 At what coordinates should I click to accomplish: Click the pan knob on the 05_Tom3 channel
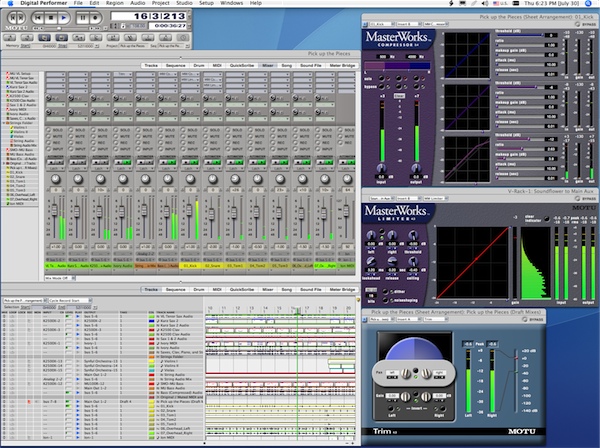[x=280, y=179]
